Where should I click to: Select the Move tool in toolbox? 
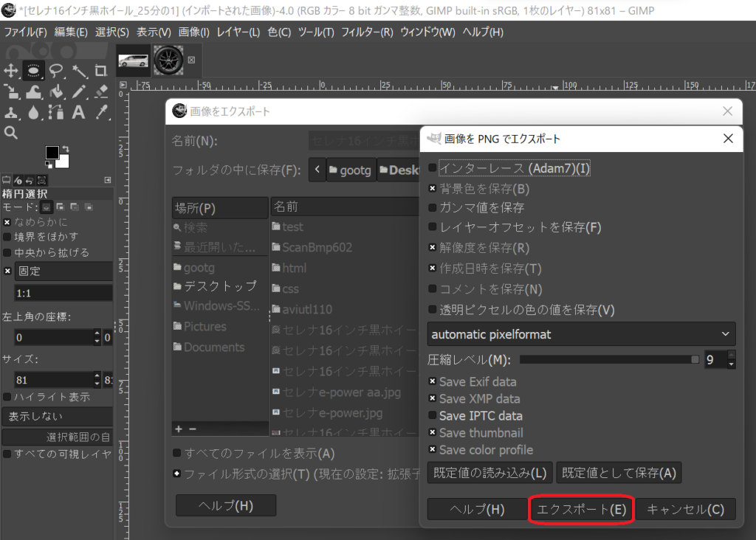(11, 71)
